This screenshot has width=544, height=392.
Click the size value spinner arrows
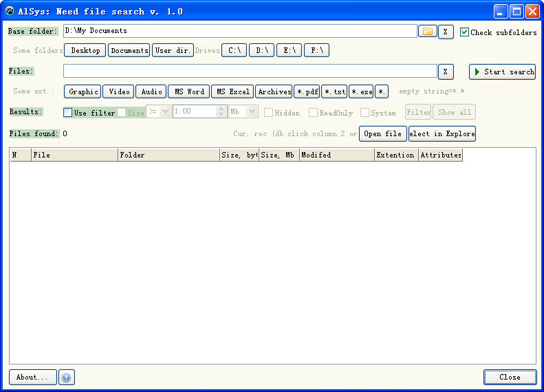(221, 111)
